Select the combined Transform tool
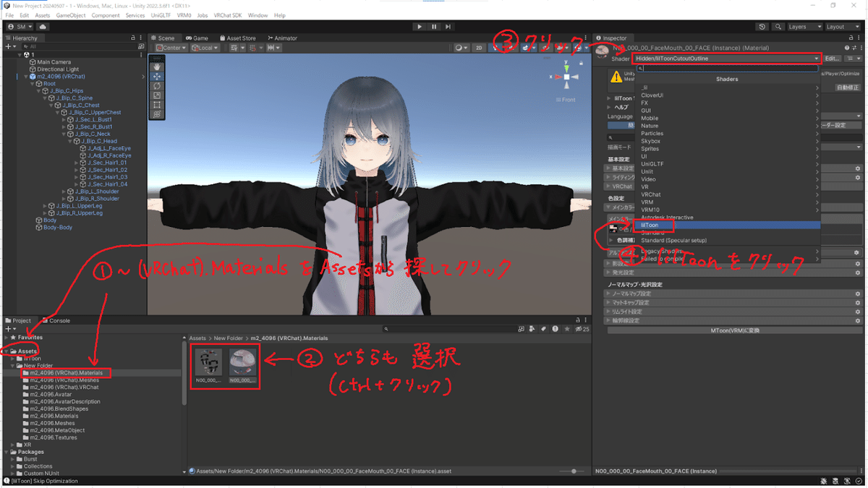Viewport: 868px width, 488px height. [x=158, y=114]
